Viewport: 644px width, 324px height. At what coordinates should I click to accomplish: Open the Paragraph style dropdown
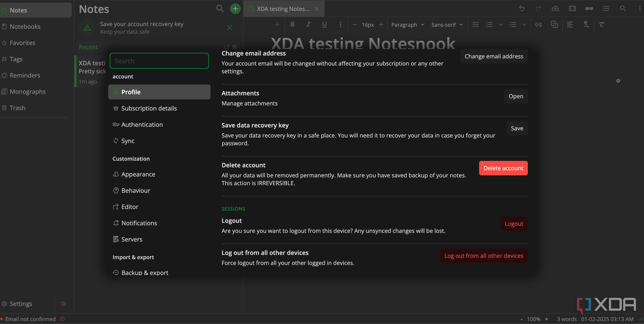407,25
